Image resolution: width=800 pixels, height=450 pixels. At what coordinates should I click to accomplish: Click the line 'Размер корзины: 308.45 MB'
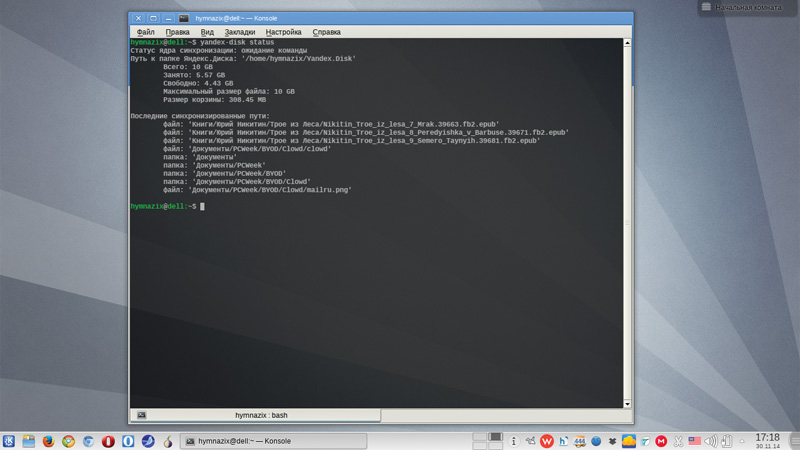[214, 99]
